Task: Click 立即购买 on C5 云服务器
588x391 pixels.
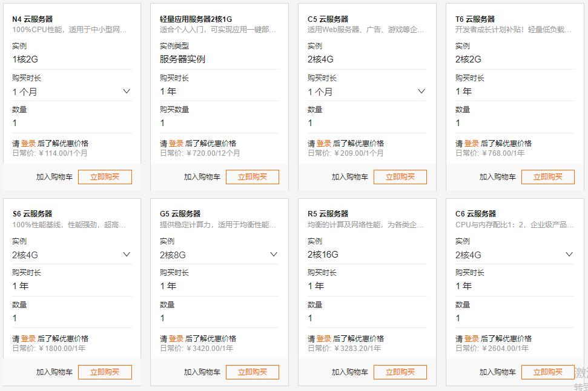Action: point(399,176)
